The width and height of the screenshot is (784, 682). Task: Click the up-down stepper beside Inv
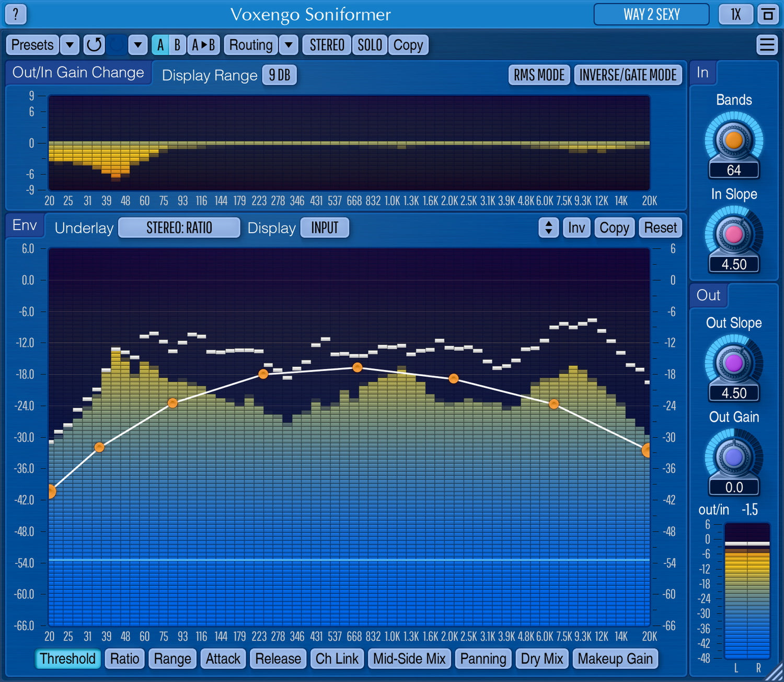(548, 228)
